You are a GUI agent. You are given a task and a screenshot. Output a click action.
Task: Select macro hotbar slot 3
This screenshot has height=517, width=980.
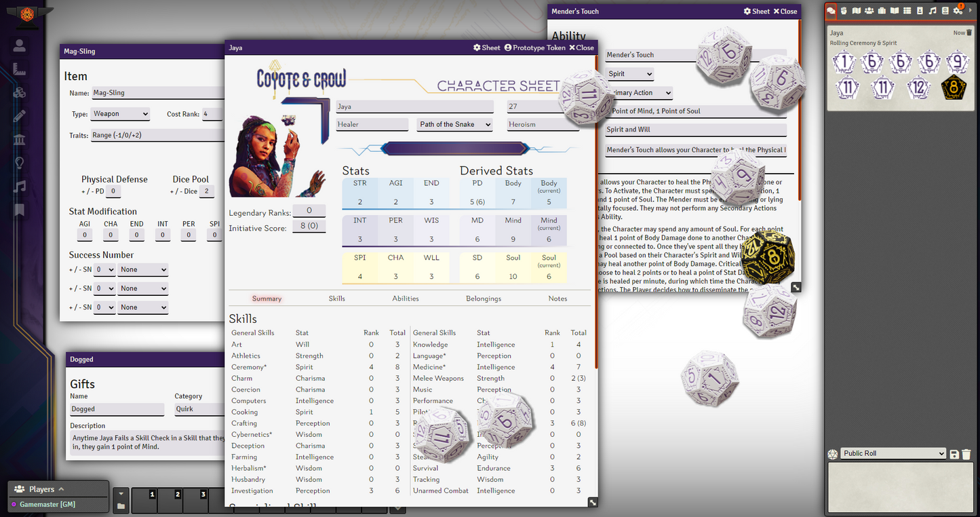click(x=195, y=501)
